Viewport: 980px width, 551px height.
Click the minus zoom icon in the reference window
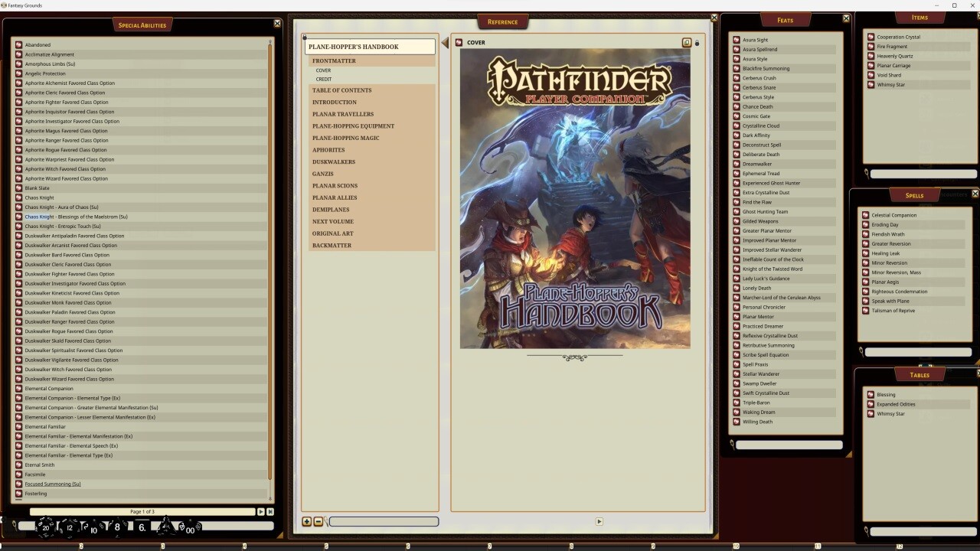click(317, 521)
